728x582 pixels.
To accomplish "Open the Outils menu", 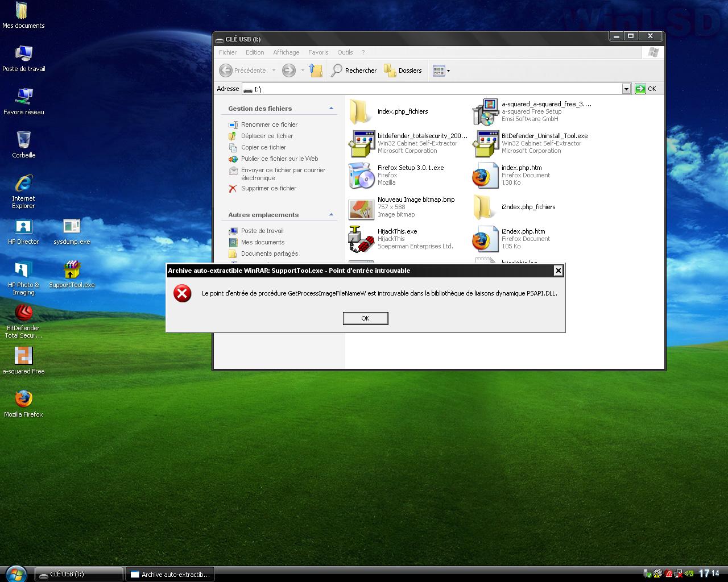I will [x=345, y=52].
